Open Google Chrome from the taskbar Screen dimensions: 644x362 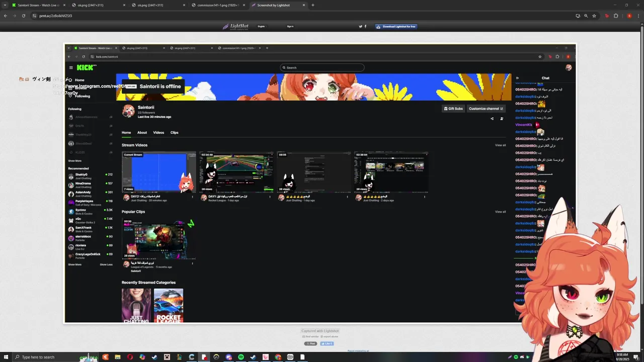[278, 357]
